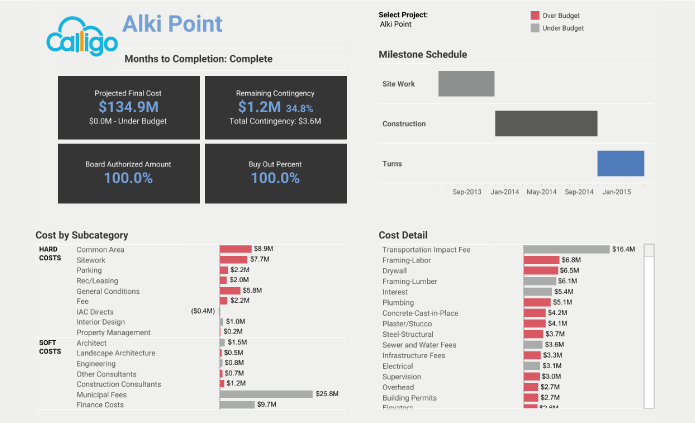The height and width of the screenshot is (423, 695).
Task: Select the blue Turns milestone bar
Action: tap(621, 163)
